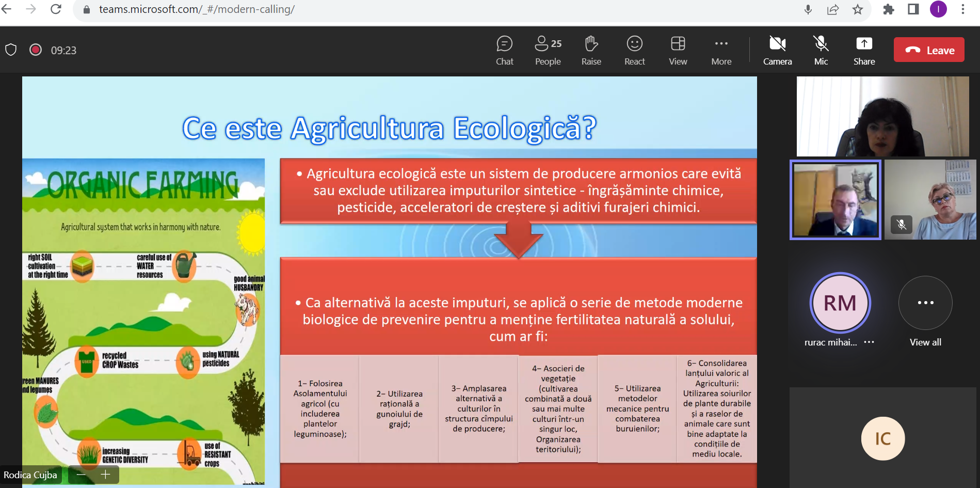
Task: Open the More actions menu
Action: coord(721,50)
